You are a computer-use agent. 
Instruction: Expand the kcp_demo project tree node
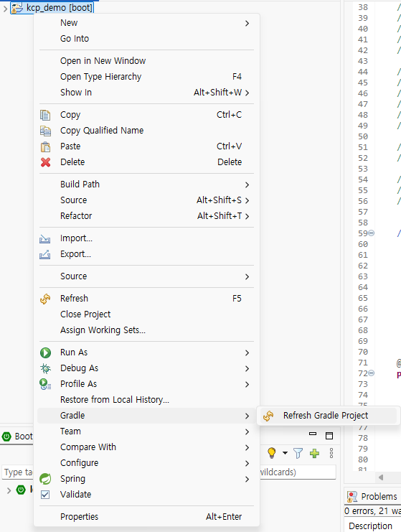tap(5, 8)
